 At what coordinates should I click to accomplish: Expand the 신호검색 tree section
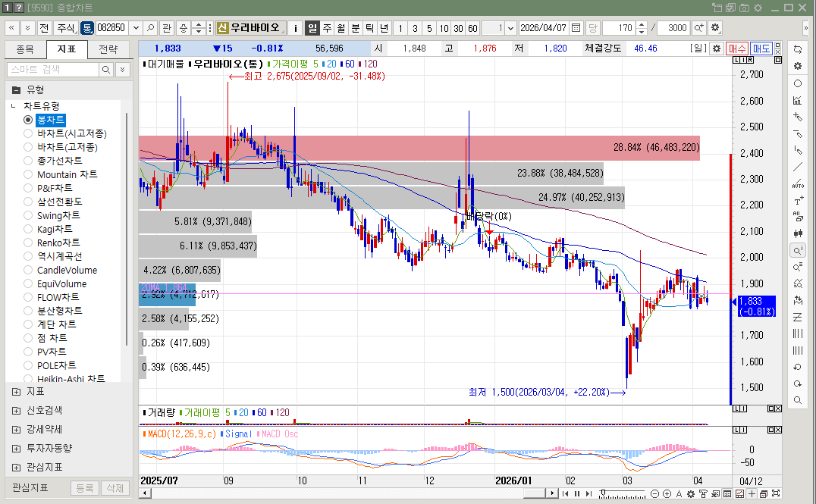(16, 410)
